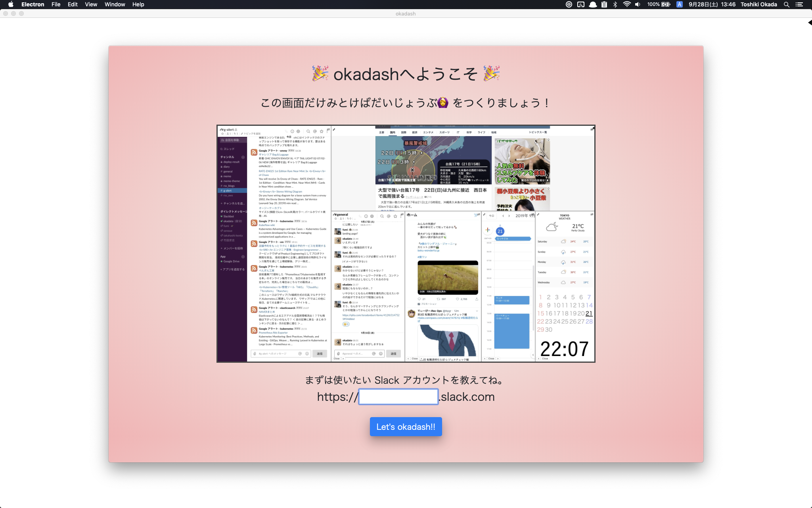
Task: Open Spotlight search from the menu bar
Action: [786, 4]
